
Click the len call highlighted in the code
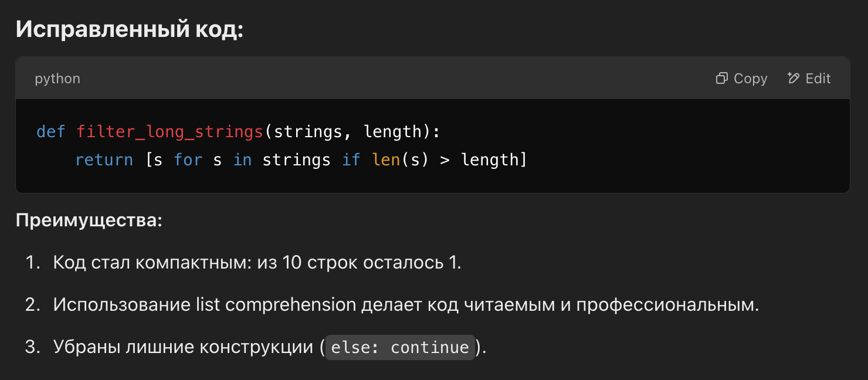[x=386, y=160]
